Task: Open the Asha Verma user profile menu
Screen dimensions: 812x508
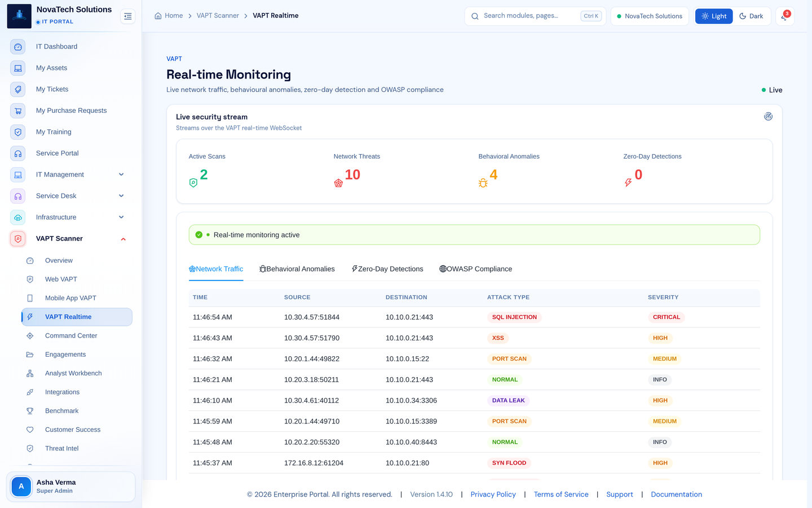Action: coord(70,487)
